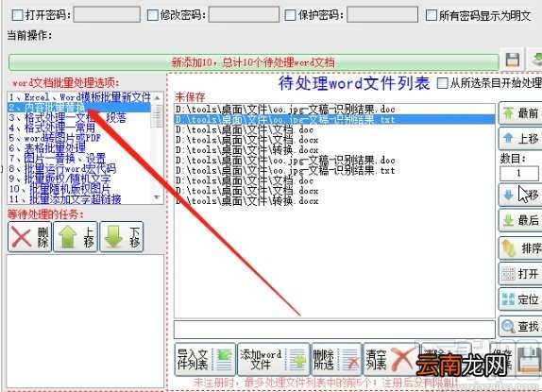Viewport: 542px width, 392px height.
Task: Select option 5、word转图片或PDF
Action: (x=79, y=138)
